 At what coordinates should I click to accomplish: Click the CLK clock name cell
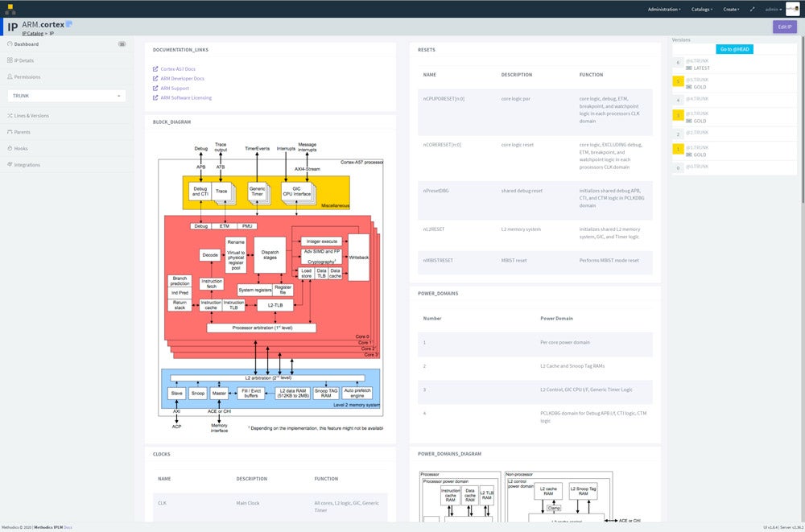(x=163, y=503)
